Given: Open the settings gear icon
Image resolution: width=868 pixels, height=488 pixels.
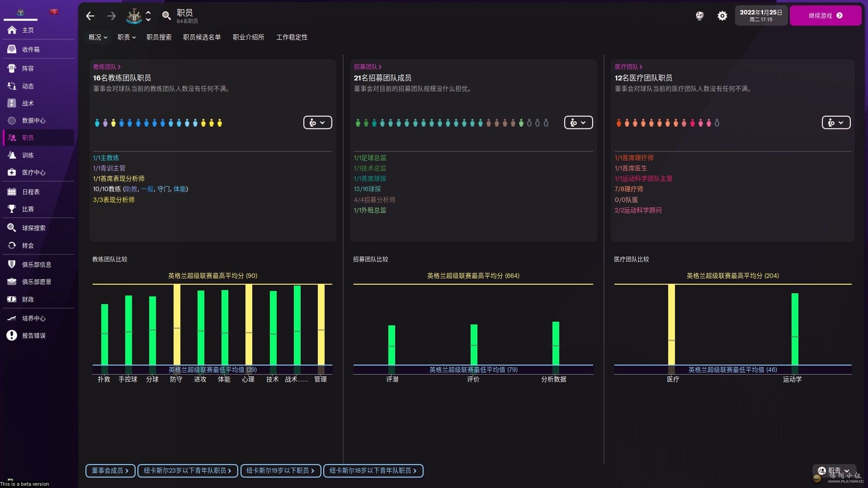Looking at the screenshot, I should 722,16.
